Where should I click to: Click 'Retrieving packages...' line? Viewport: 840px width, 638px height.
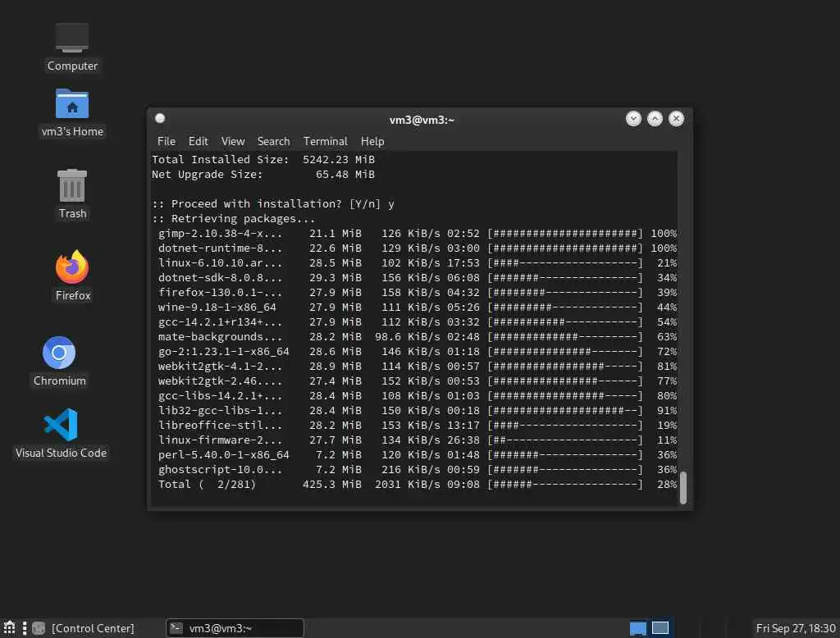tap(234, 219)
